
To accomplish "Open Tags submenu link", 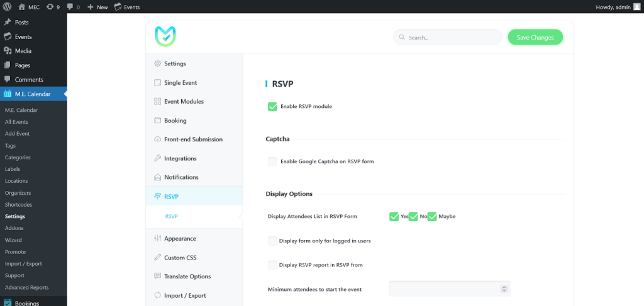I will coord(10,146).
